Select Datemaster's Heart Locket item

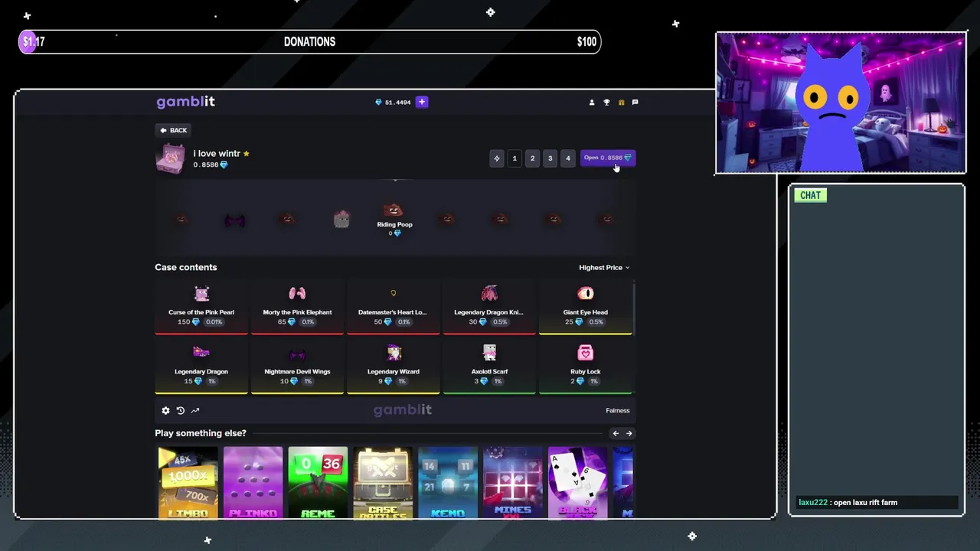point(394,307)
